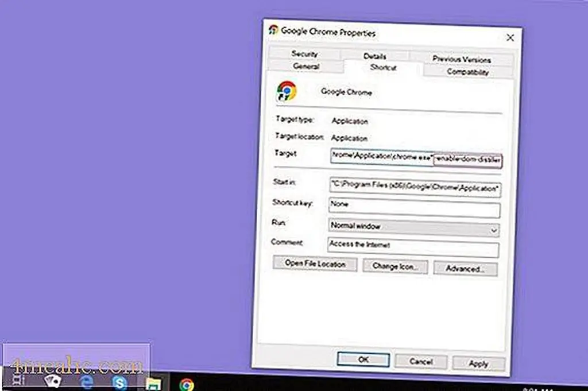Open the Previous Versions tab
The width and height of the screenshot is (588, 391).
(462, 59)
